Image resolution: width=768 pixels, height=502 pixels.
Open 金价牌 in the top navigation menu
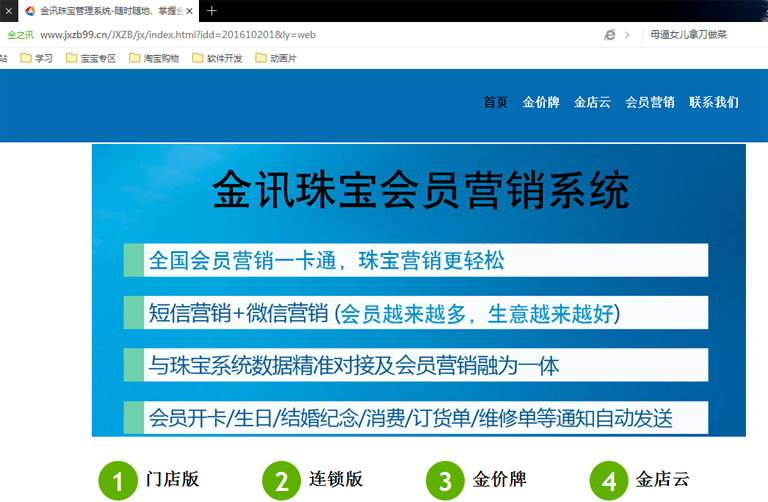[x=540, y=102]
